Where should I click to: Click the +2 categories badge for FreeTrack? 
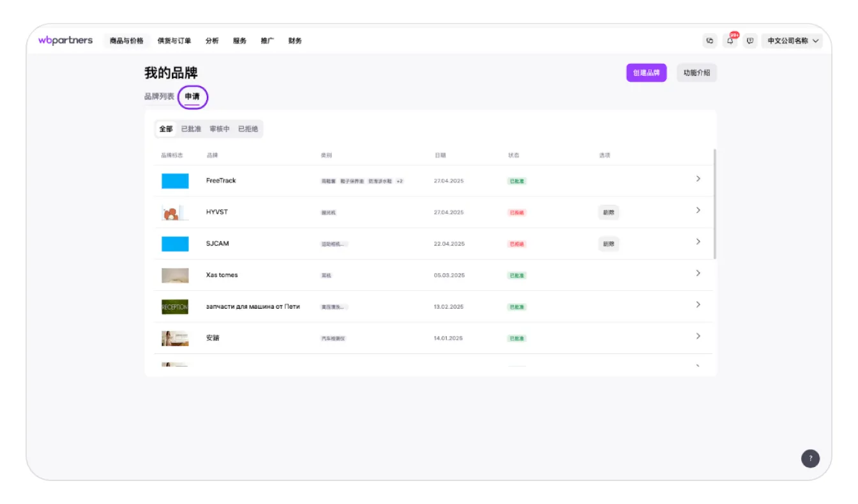coord(400,181)
